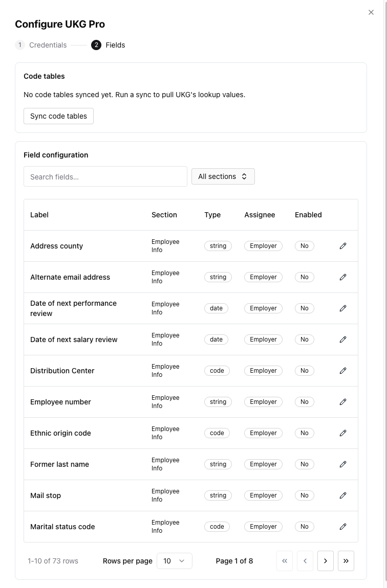The image size is (387, 588).
Task: Click the Employee number label
Action: pyautogui.click(x=60, y=401)
